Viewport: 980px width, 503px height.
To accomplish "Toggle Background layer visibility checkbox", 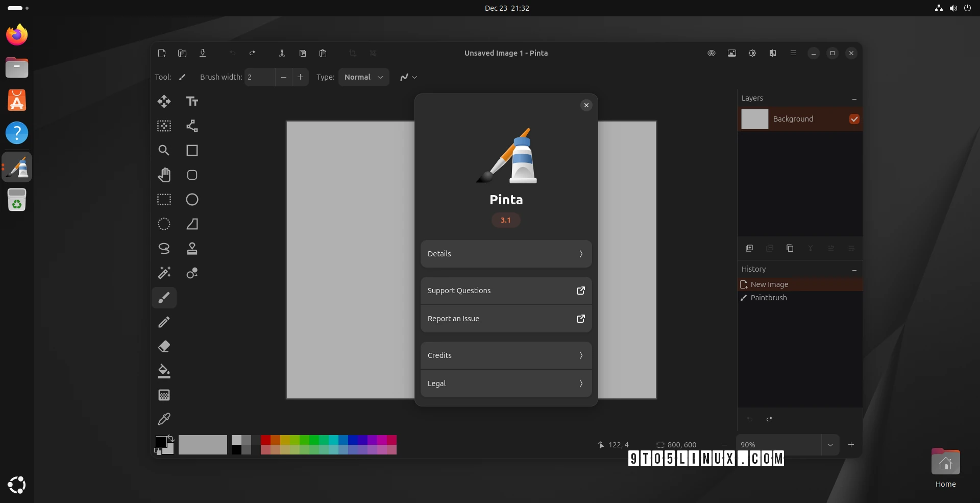I will [x=854, y=119].
